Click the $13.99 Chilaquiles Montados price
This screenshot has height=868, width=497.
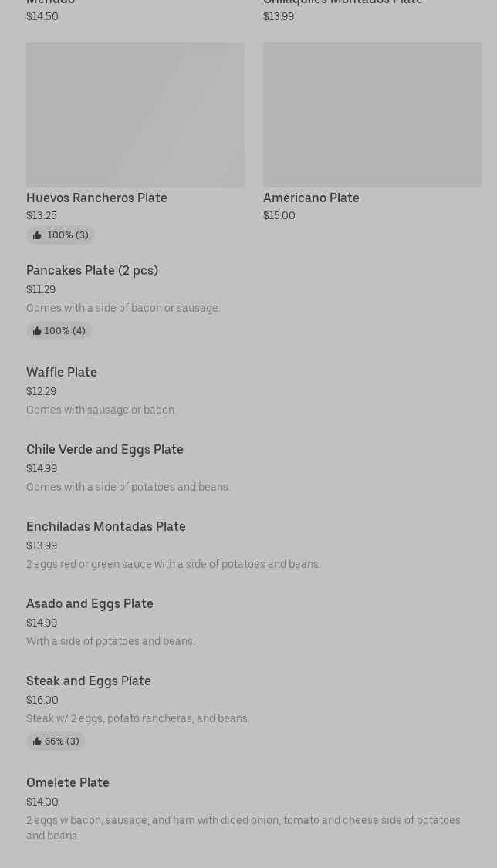279,17
